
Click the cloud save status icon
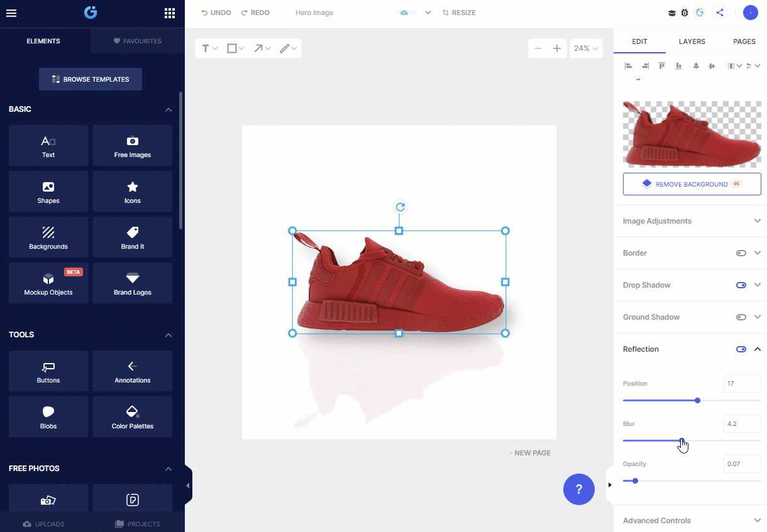tap(404, 13)
